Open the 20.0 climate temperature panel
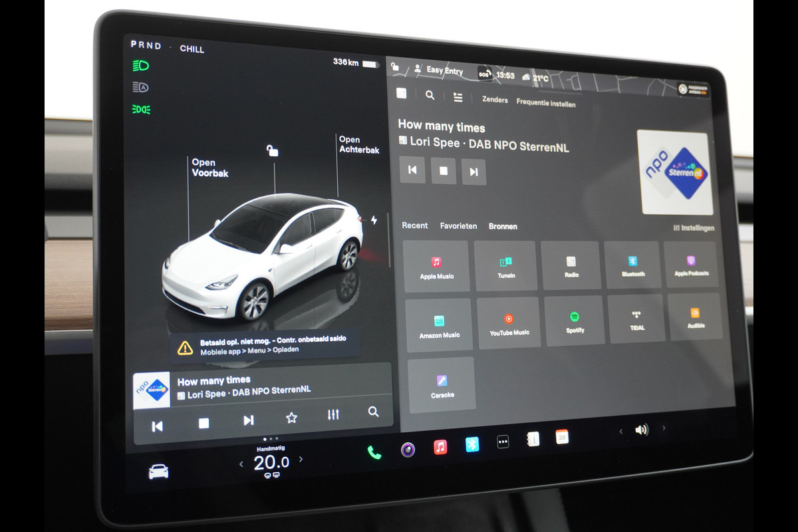 click(x=271, y=462)
